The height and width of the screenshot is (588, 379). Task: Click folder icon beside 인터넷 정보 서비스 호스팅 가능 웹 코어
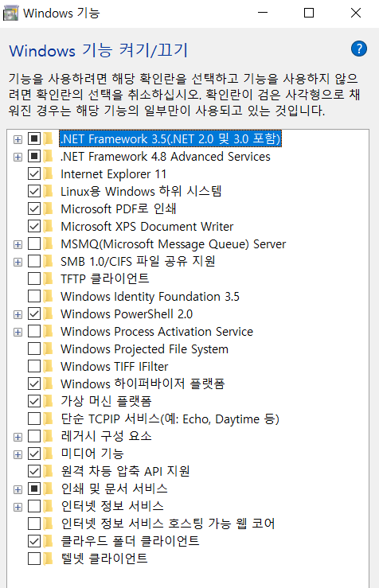pyautogui.click(x=48, y=524)
